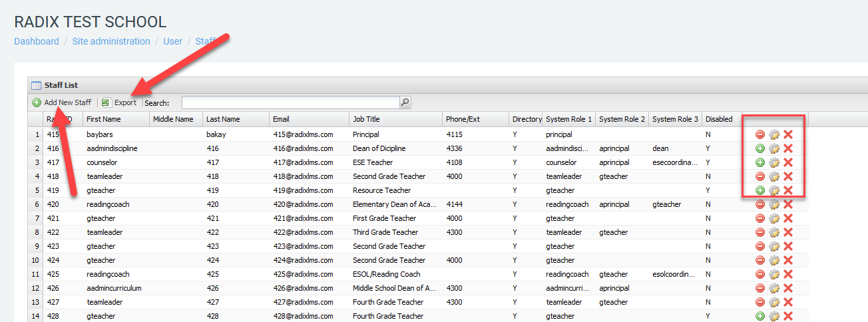
Task: Enable staff 419 using green plus icon
Action: (x=759, y=190)
